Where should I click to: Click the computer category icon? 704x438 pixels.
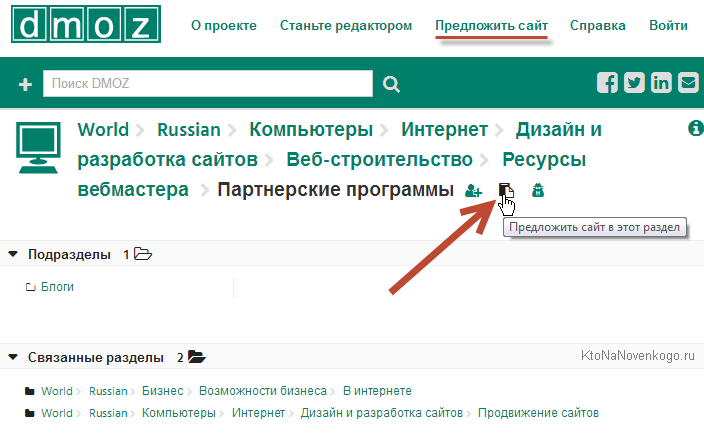click(38, 148)
